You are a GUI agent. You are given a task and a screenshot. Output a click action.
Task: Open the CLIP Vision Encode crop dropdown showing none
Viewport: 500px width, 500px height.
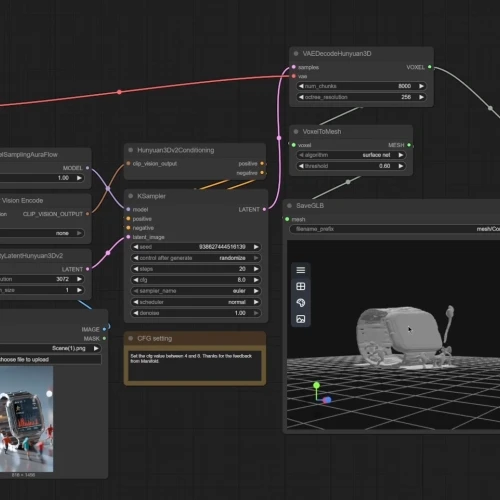pyautogui.click(x=42, y=233)
